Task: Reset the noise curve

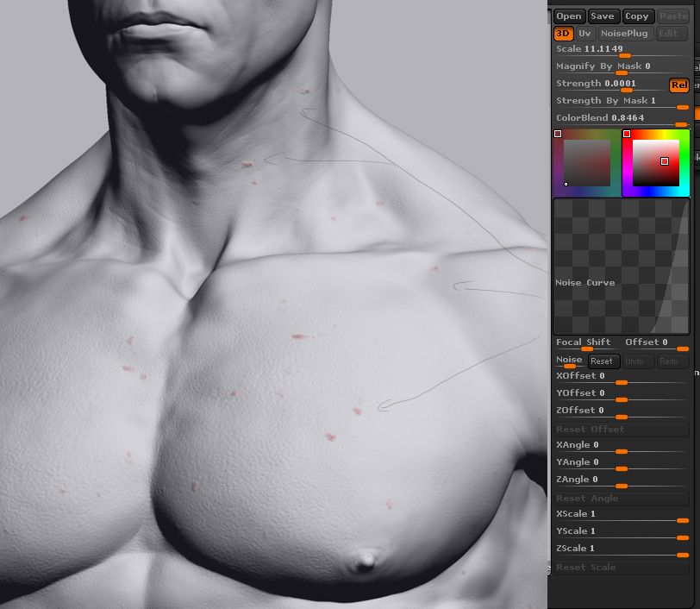Action: point(603,361)
